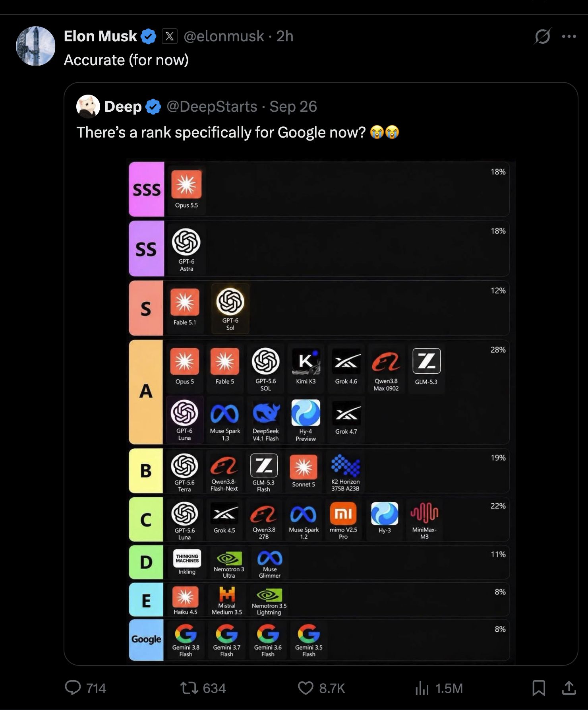588x710 pixels.
Task: Share post via upload arrow icon
Action: pyautogui.click(x=569, y=688)
